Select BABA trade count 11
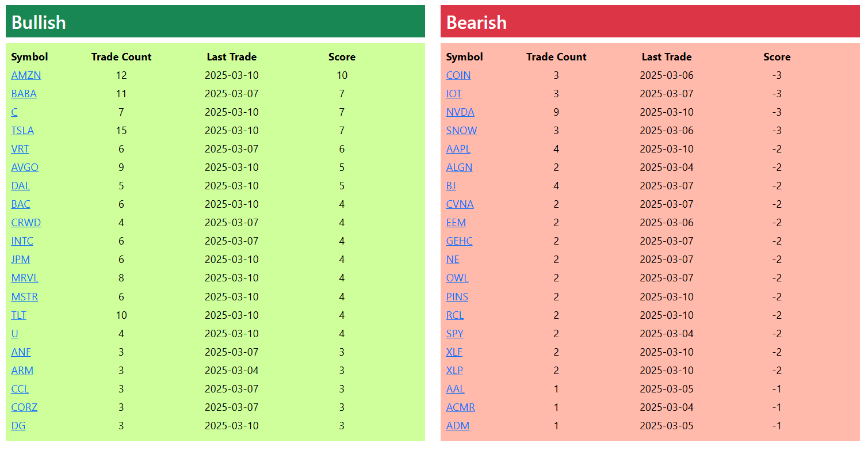The image size is (868, 450). (x=121, y=94)
